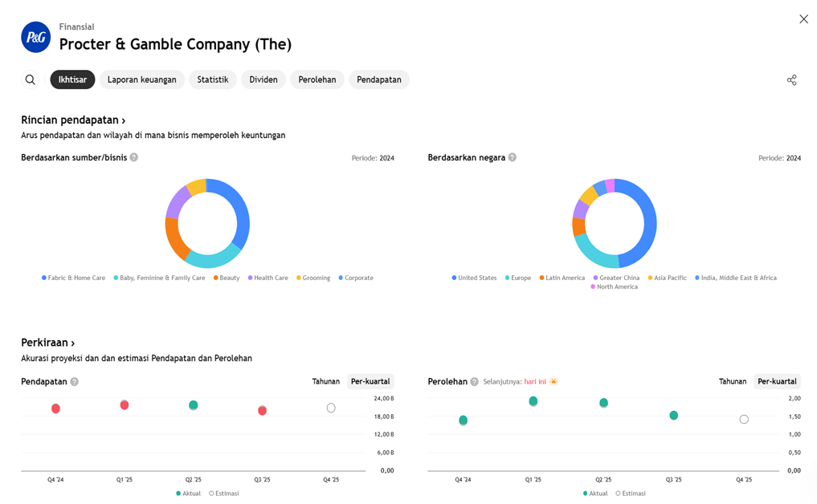Select Per-kuartal for the Pendapatan chart
Viewport: 817px width, 504px height.
pos(370,382)
